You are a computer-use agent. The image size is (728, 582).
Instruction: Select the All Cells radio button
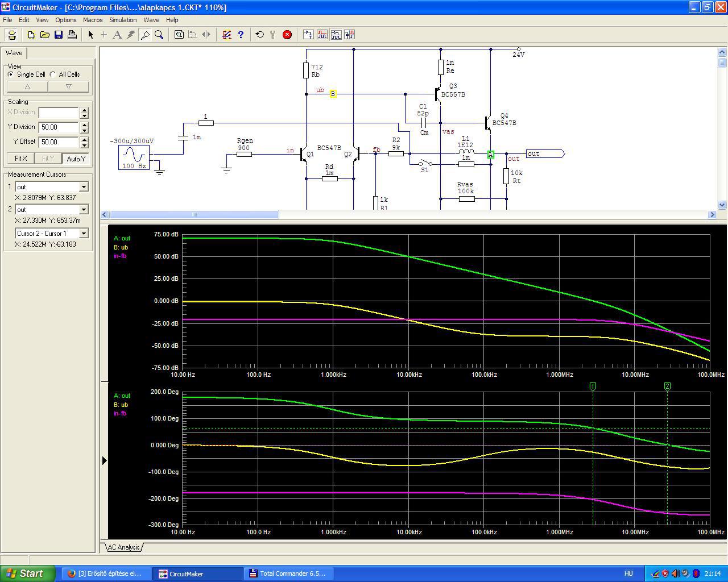point(53,74)
